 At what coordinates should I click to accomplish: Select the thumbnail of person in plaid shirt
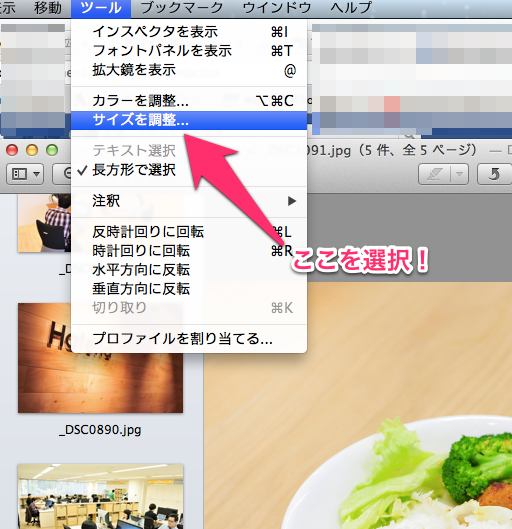tap(44, 223)
